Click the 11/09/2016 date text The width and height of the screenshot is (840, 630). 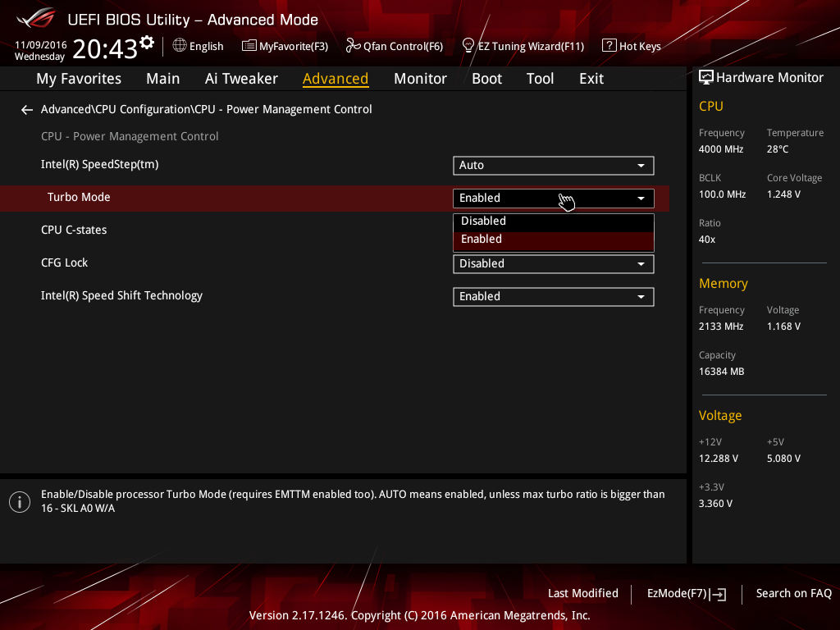41,45
